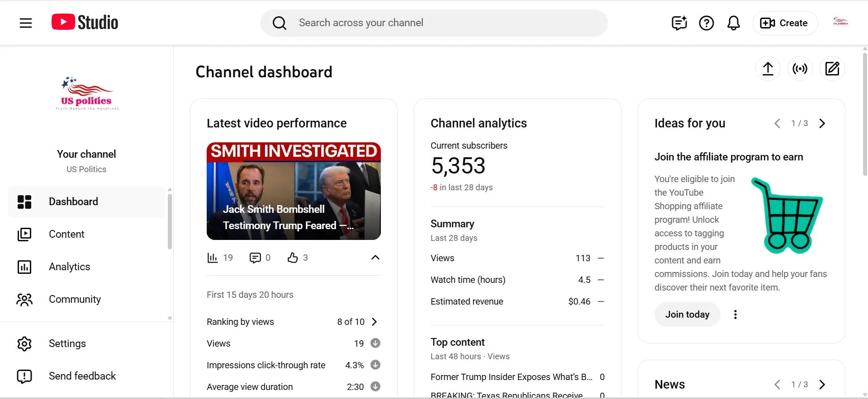Click the Settings gear icon
The height and width of the screenshot is (399, 868).
24,343
